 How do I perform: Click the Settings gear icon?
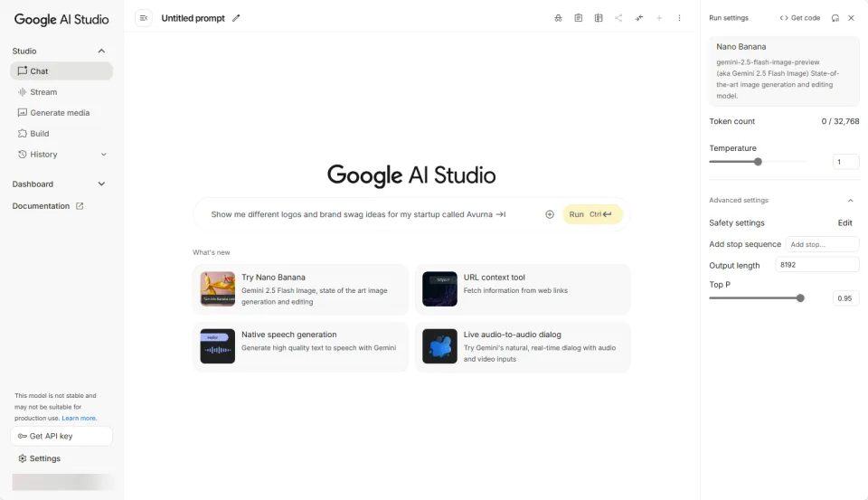click(22, 458)
